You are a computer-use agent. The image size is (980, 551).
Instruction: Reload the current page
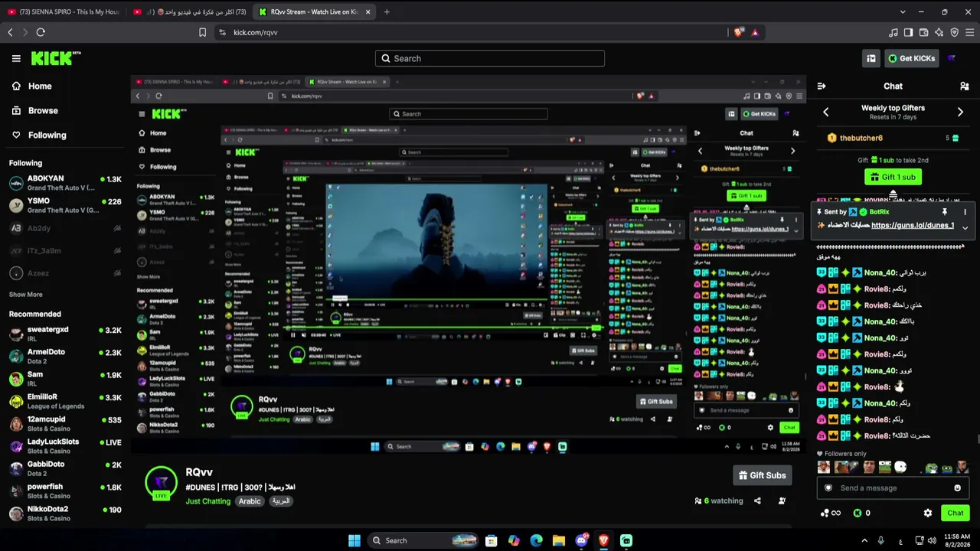coord(41,32)
